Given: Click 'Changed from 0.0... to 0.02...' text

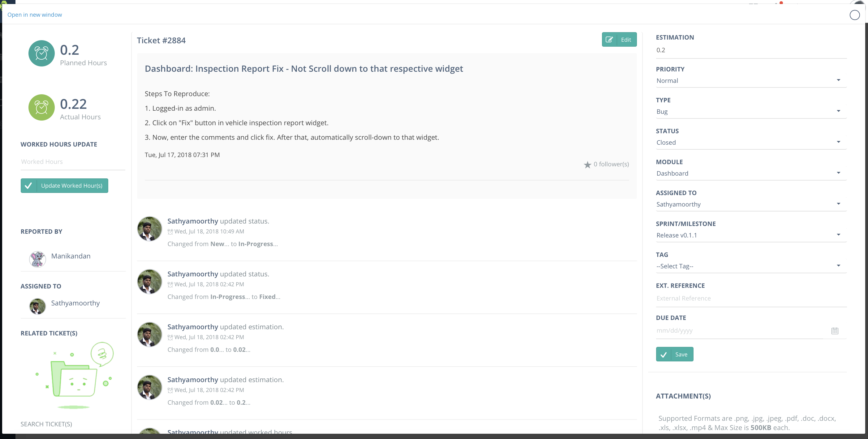Looking at the screenshot, I should (209, 350).
